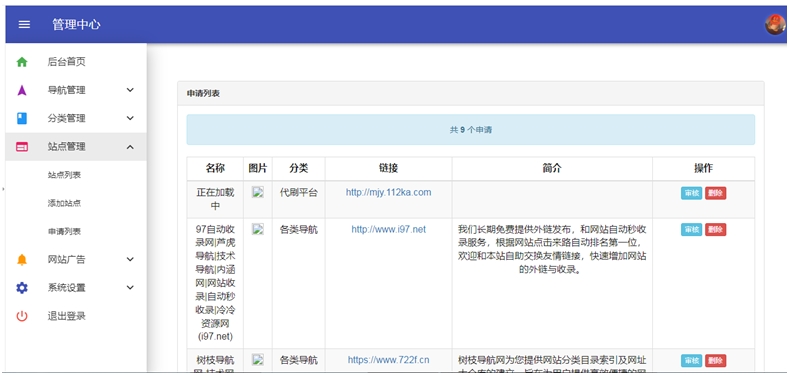Click 退出登录 to log out

point(76,316)
